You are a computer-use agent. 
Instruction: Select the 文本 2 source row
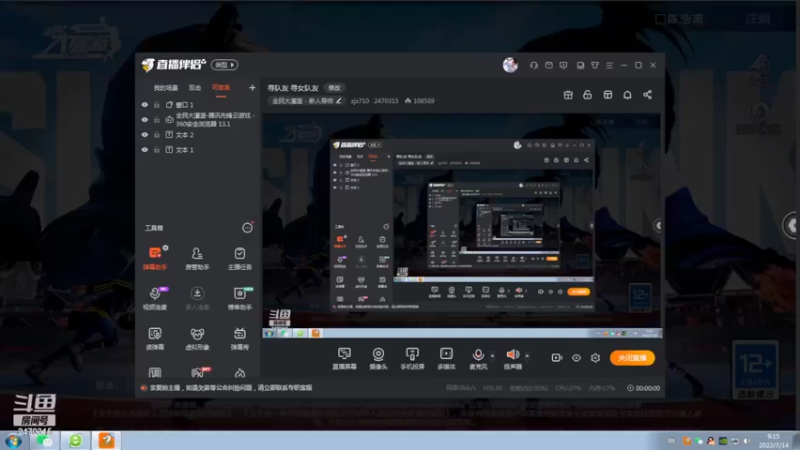click(198, 135)
